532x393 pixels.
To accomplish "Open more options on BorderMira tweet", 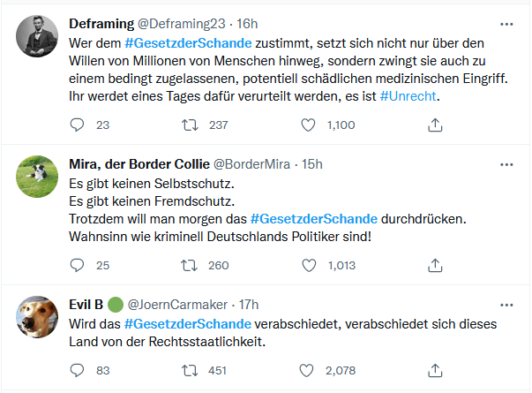I will click(x=506, y=164).
